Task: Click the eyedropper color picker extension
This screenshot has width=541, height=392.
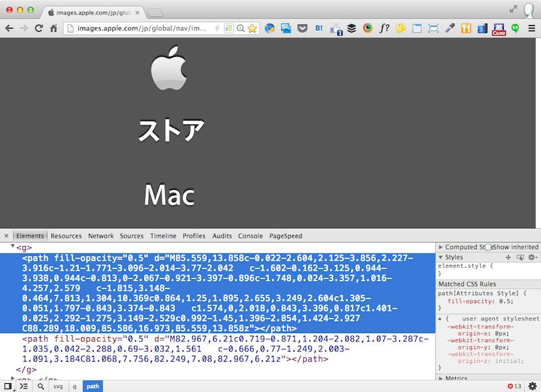Action: tap(450, 28)
